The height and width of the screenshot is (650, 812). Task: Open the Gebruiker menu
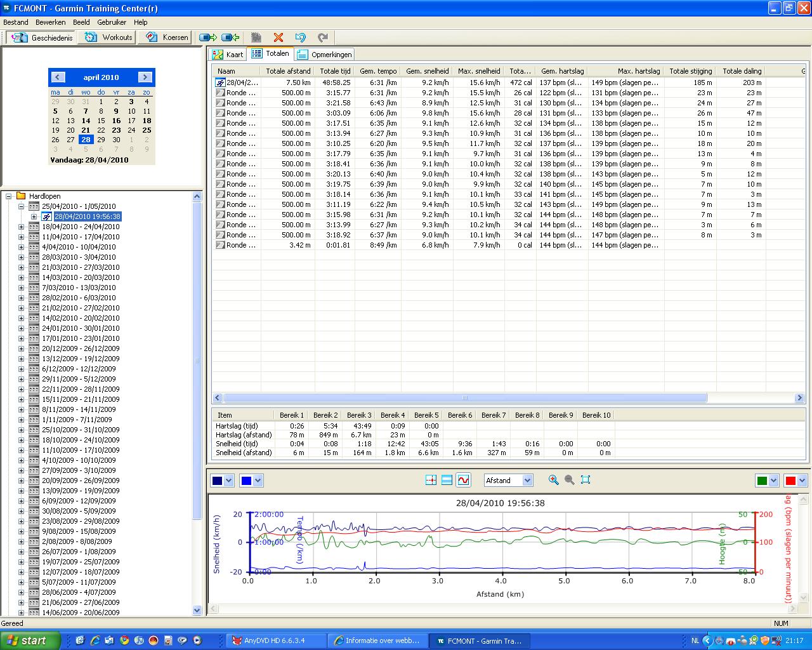112,22
